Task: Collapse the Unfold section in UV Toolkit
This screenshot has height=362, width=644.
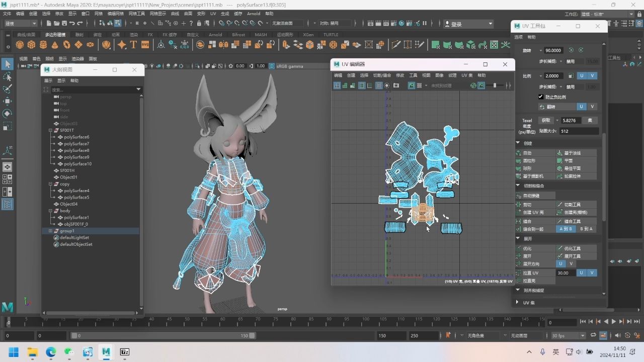Action: click(x=518, y=238)
